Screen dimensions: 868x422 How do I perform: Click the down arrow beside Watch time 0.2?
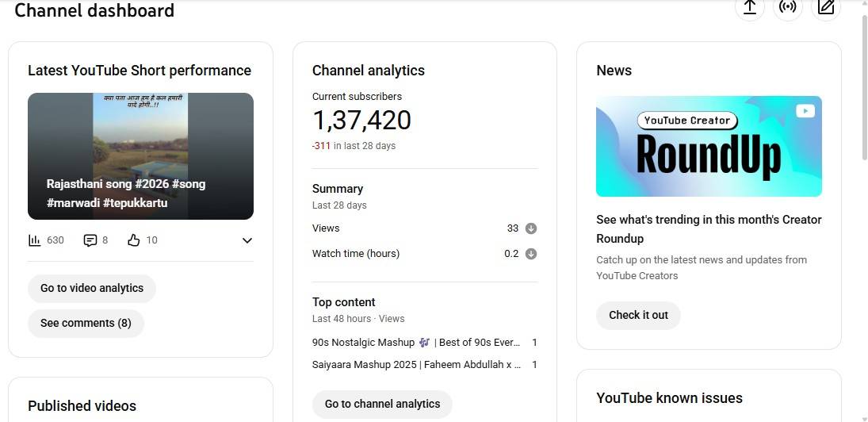coord(531,254)
